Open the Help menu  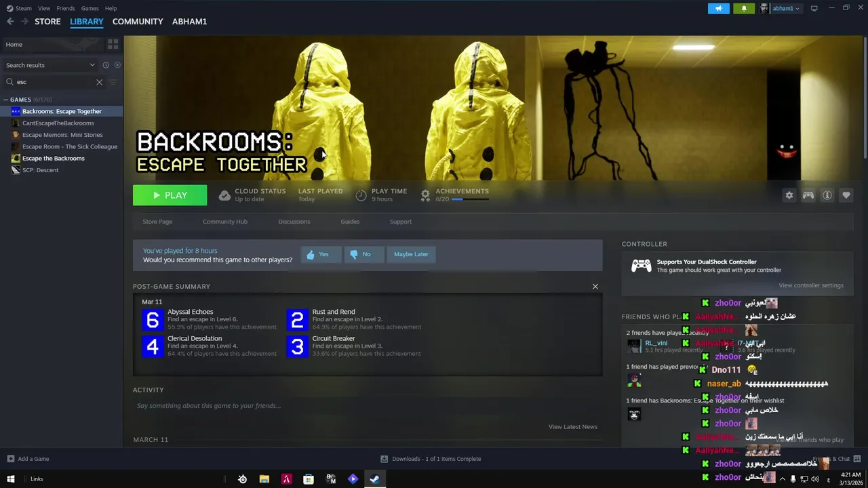click(x=111, y=8)
